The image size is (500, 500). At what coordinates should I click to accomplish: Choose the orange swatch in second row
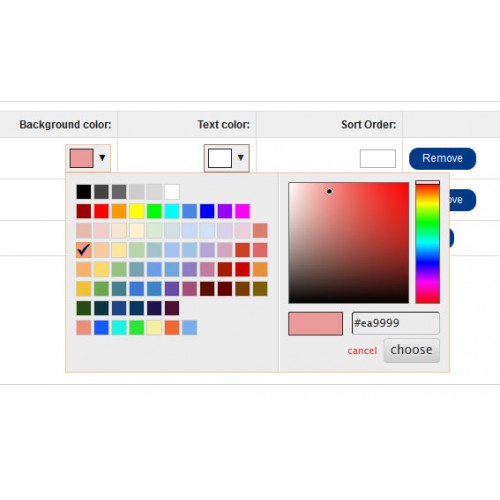[119, 211]
